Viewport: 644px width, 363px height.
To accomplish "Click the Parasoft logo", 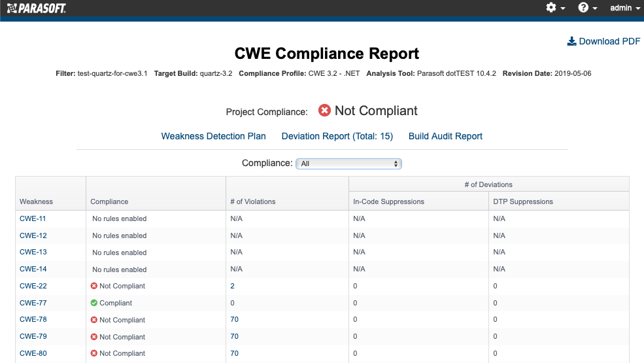I will pyautogui.click(x=37, y=9).
